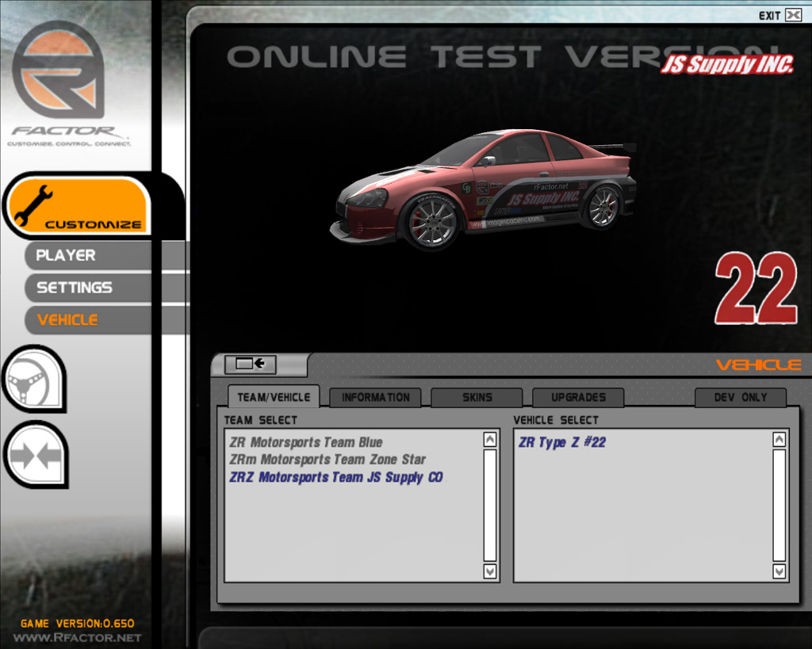Click Vehicle Select scroll down arrow
The height and width of the screenshot is (649, 812).
[x=779, y=571]
